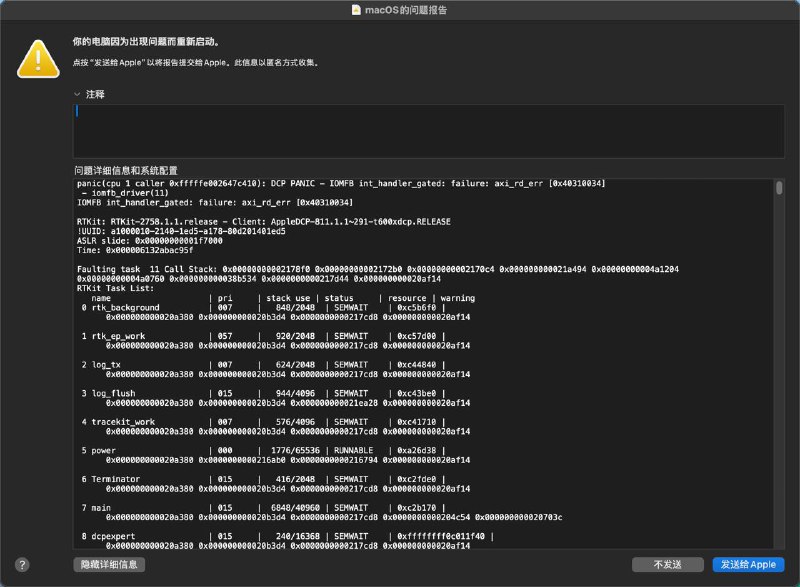Click the rtk_background task row
The height and width of the screenshot is (587, 800).
pyautogui.click(x=263, y=308)
